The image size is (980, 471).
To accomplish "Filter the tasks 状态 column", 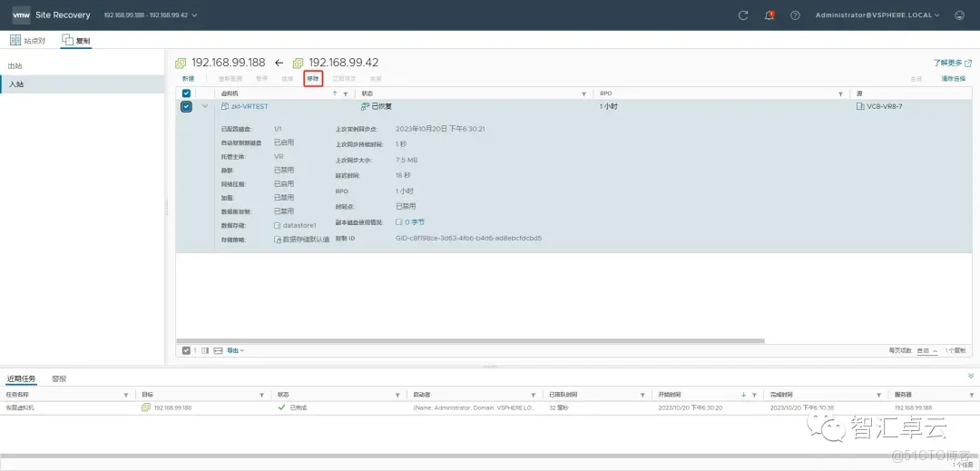I will click(397, 396).
